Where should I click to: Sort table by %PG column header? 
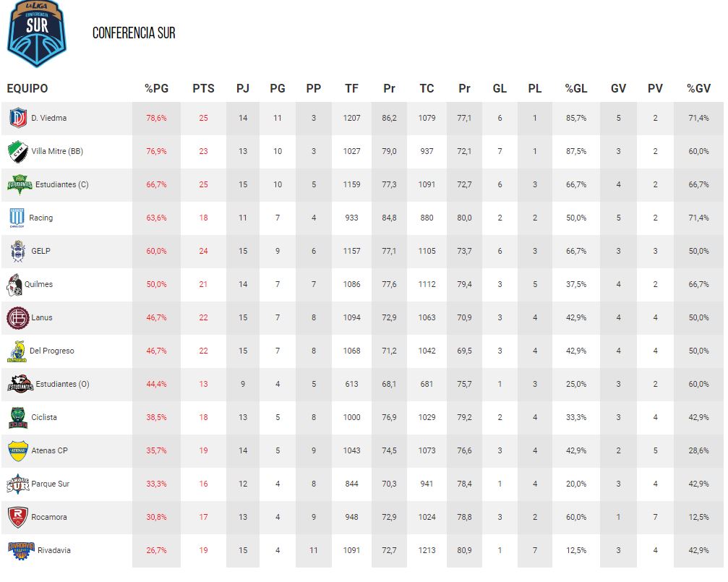(156, 88)
